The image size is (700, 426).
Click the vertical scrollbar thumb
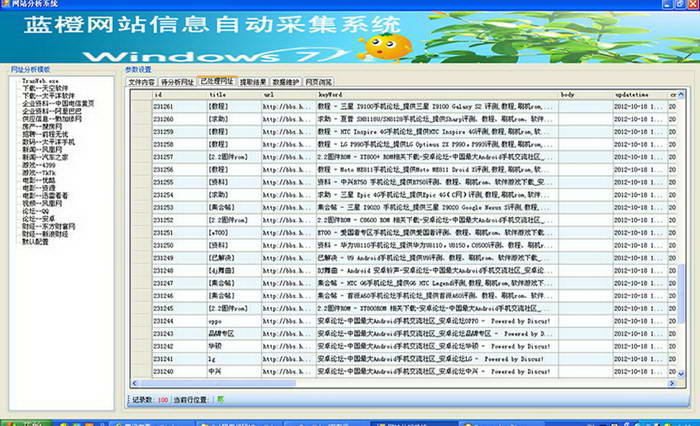pyautogui.click(x=681, y=293)
